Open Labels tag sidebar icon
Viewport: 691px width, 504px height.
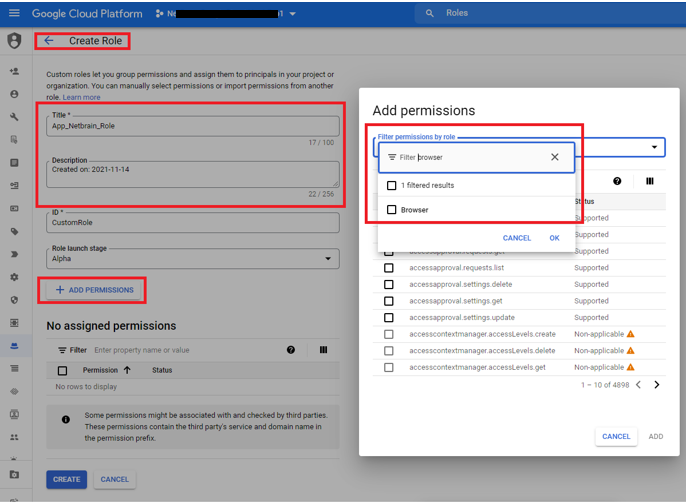[14, 231]
